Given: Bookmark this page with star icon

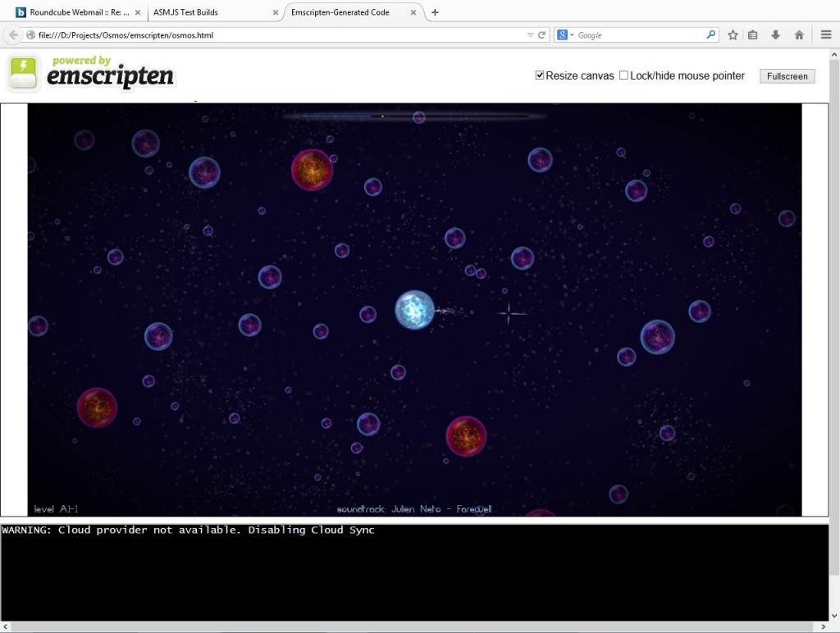Looking at the screenshot, I should tap(733, 34).
